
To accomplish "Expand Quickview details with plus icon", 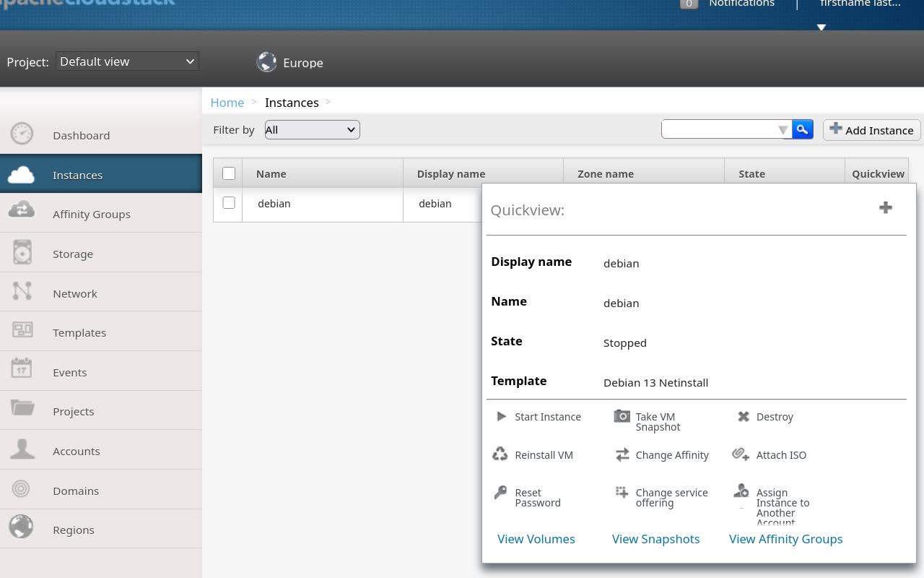I will pyautogui.click(x=886, y=208).
